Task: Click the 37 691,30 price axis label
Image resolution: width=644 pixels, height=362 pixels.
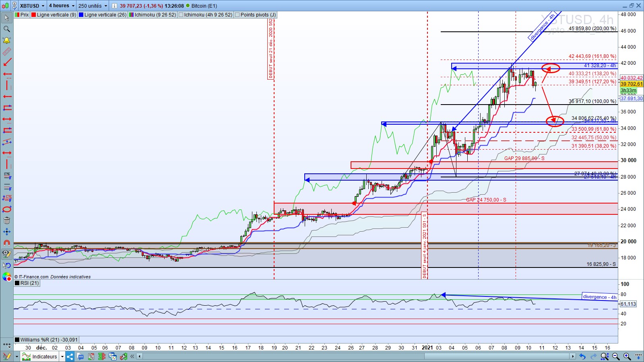Action: point(632,99)
